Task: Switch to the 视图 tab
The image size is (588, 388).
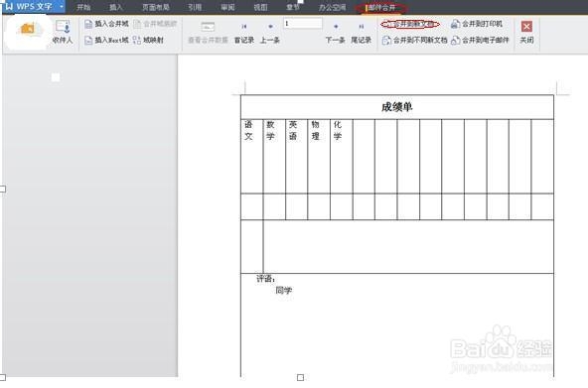Action: click(x=260, y=7)
